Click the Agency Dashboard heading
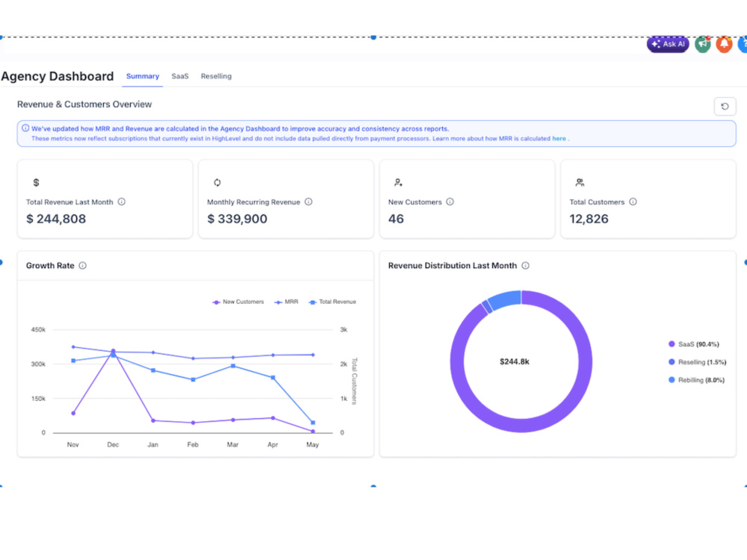The width and height of the screenshot is (747, 560). pyautogui.click(x=58, y=76)
